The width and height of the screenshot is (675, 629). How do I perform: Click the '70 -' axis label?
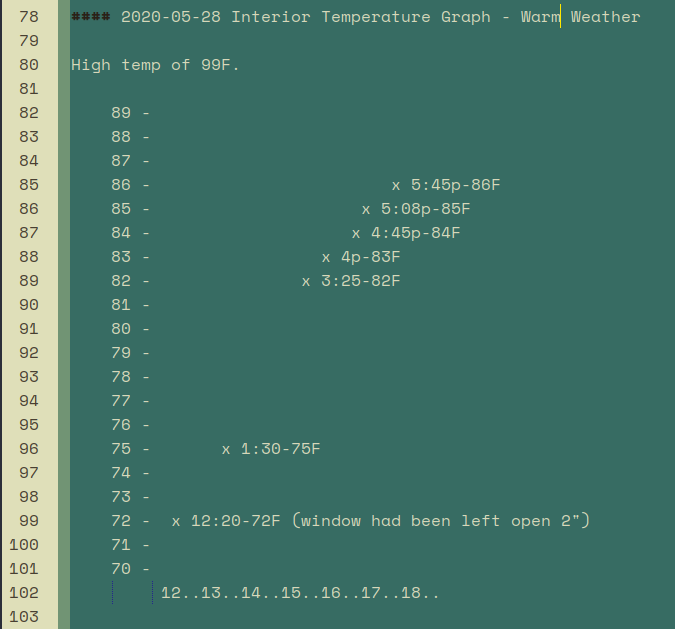[x=130, y=569]
